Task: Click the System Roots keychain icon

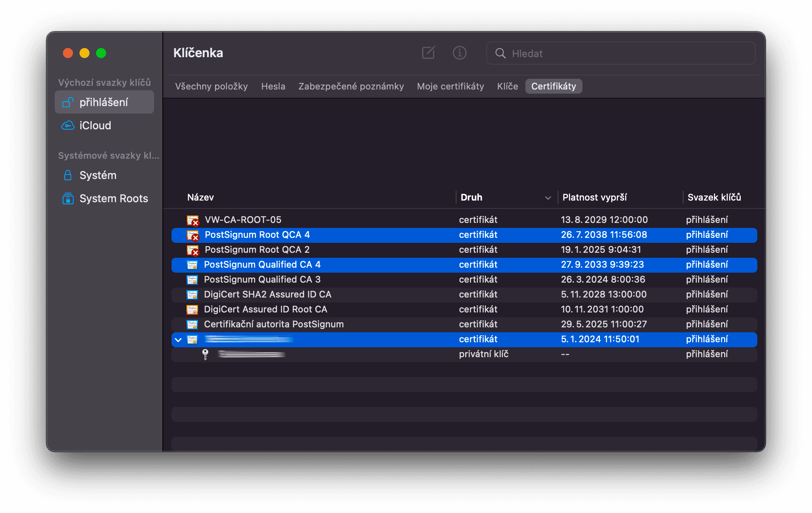Action: pos(68,198)
